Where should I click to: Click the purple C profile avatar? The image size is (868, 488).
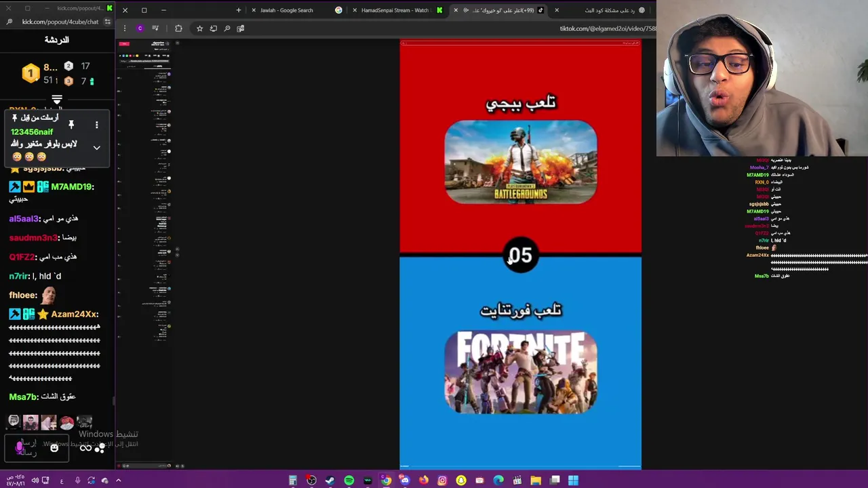click(x=140, y=28)
